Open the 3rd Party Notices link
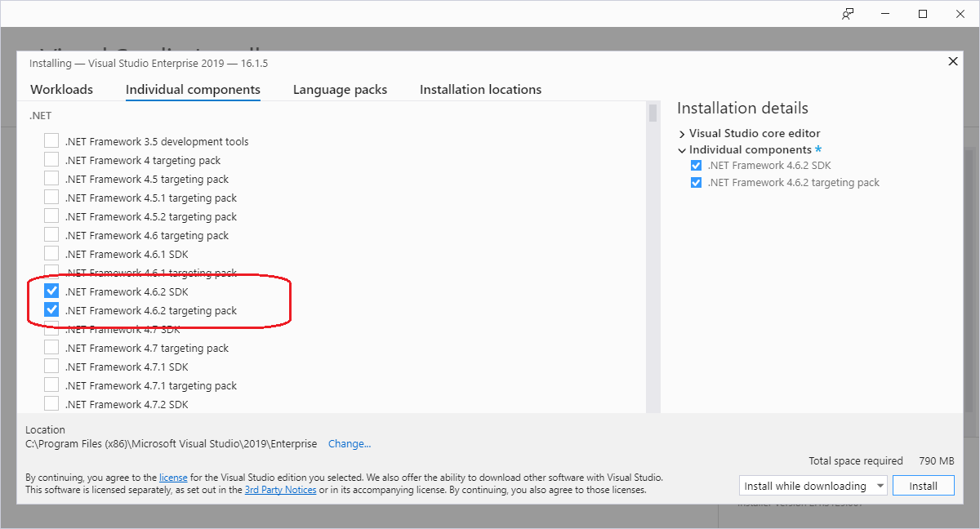This screenshot has width=980, height=529. pos(280,491)
